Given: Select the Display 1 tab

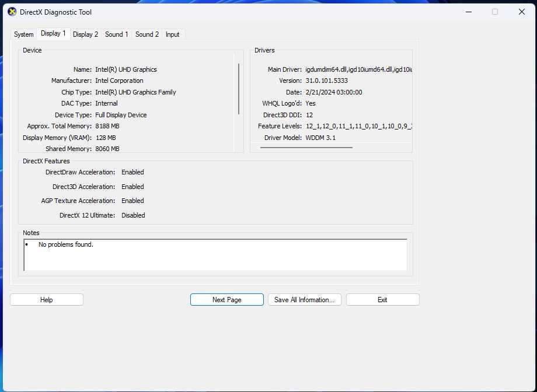Looking at the screenshot, I should tap(53, 33).
